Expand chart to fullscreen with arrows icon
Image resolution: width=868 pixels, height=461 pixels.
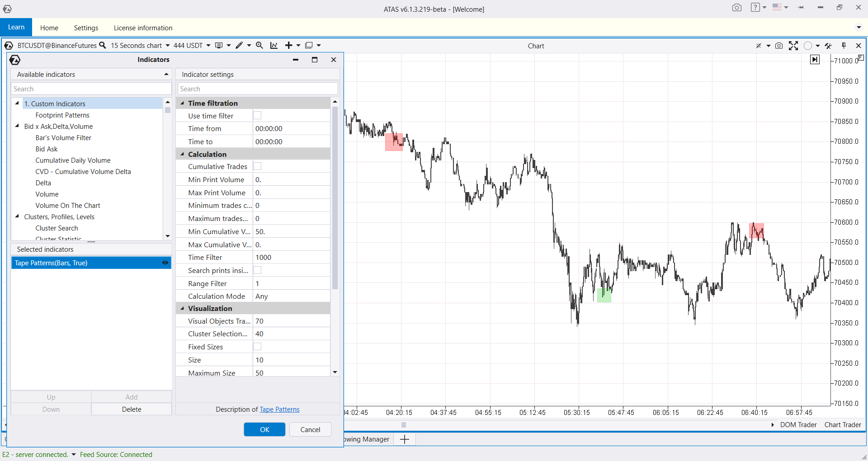pyautogui.click(x=793, y=46)
